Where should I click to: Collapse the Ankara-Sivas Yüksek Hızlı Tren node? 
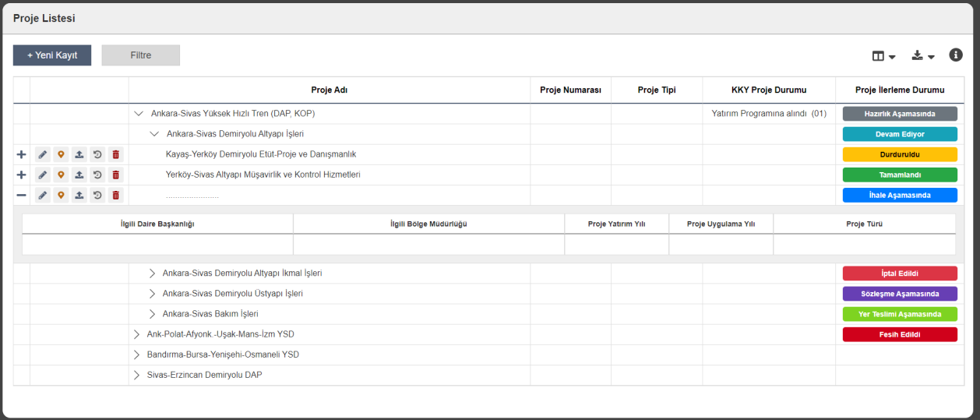(139, 114)
